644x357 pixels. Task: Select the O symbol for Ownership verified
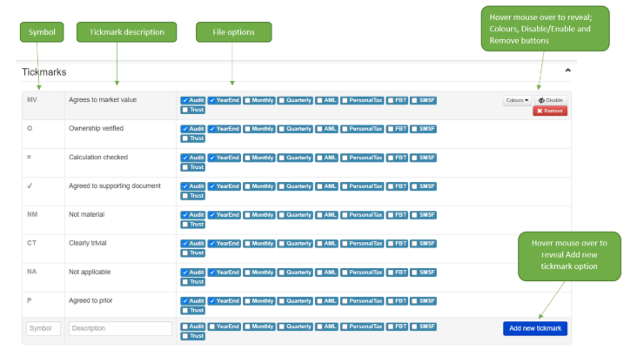[31, 129]
